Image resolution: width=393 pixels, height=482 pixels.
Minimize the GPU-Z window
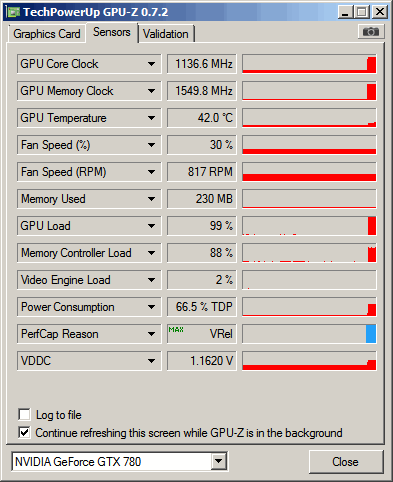pyautogui.click(x=346, y=12)
